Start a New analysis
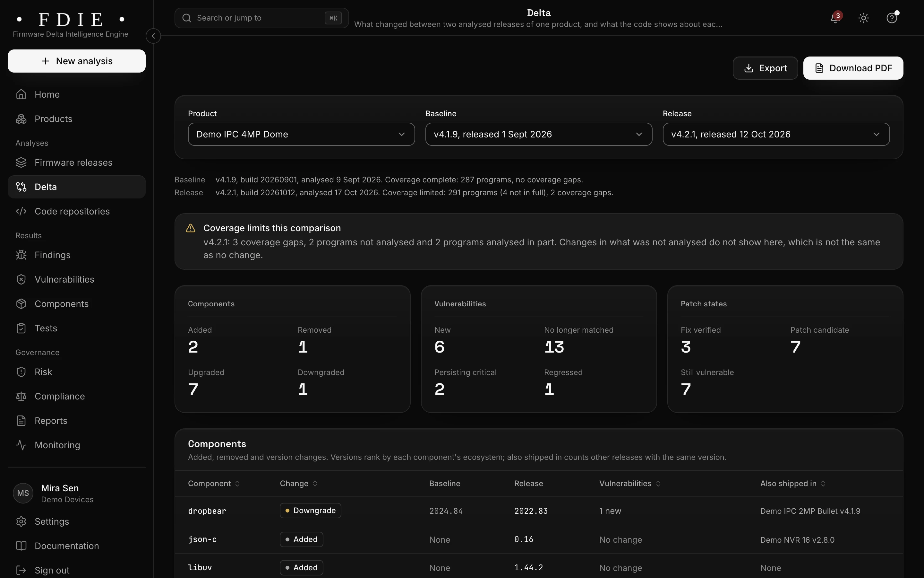924x578 pixels. pos(77,61)
